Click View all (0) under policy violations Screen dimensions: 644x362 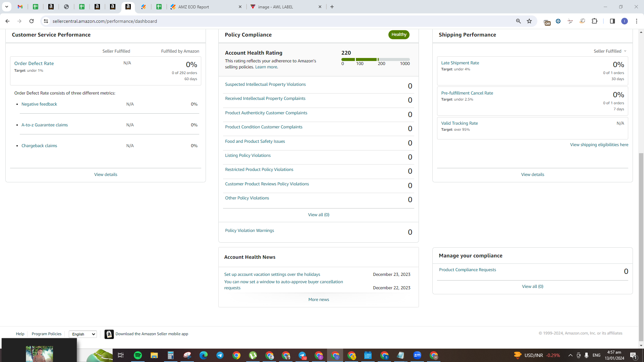coord(319,215)
